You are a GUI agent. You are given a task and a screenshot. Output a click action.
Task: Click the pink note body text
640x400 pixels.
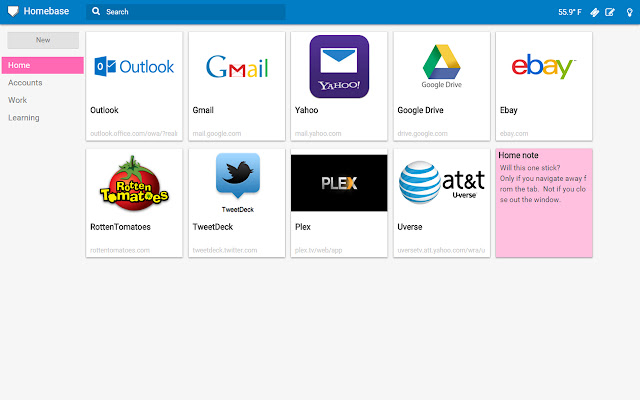(x=543, y=184)
